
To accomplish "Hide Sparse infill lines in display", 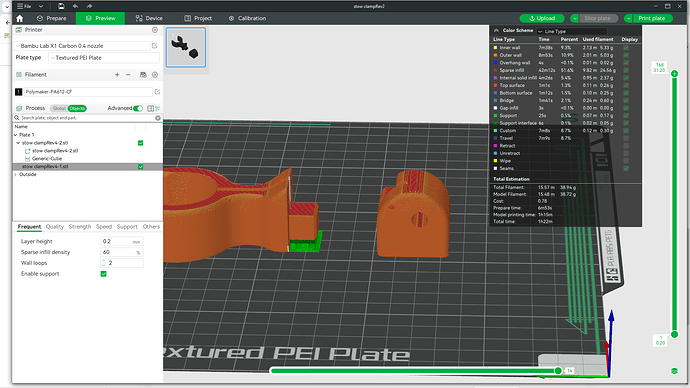I will [626, 70].
